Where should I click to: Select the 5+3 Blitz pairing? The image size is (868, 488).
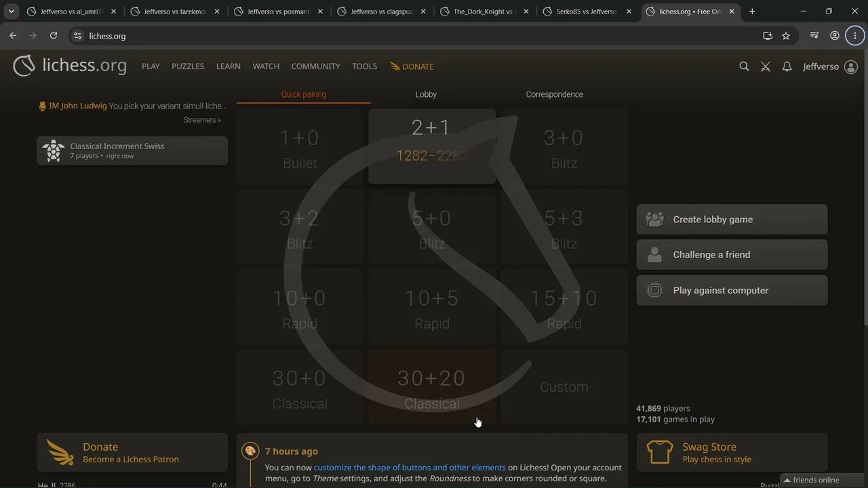(564, 226)
